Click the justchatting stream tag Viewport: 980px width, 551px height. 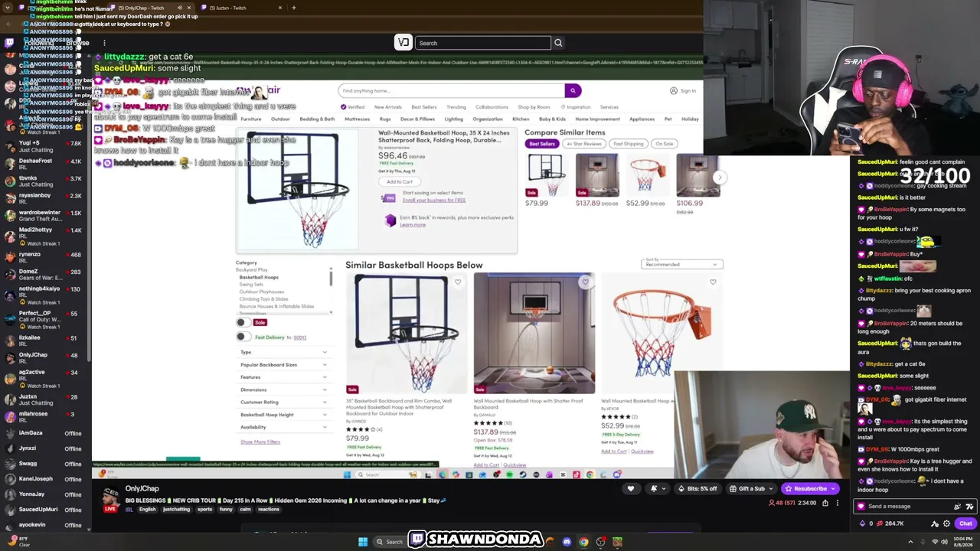176,509
